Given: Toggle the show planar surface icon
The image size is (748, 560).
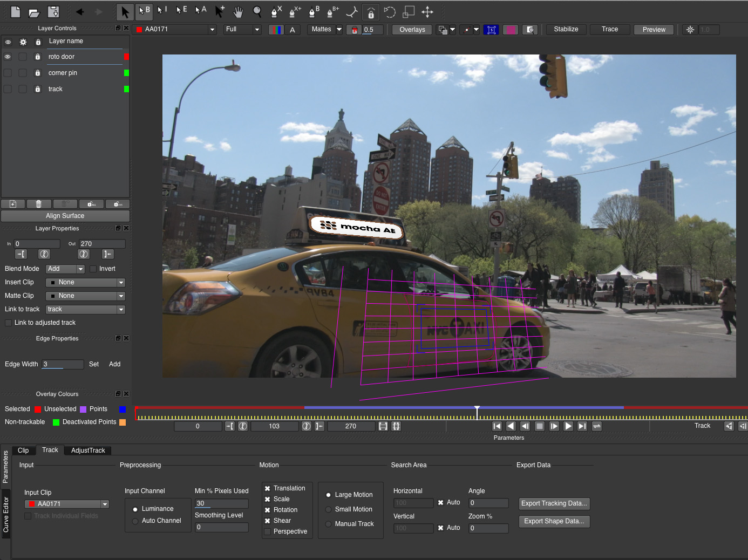Looking at the screenshot, I should (x=491, y=30).
